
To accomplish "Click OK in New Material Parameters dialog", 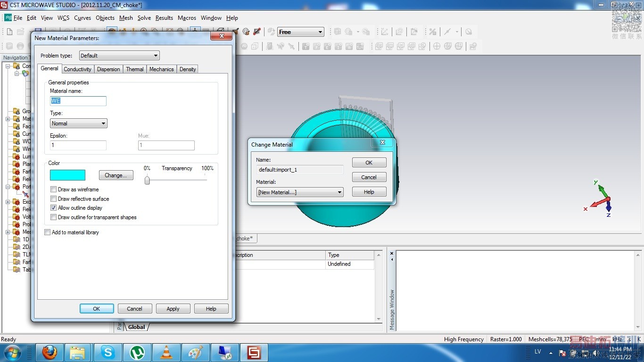I will (x=97, y=309).
